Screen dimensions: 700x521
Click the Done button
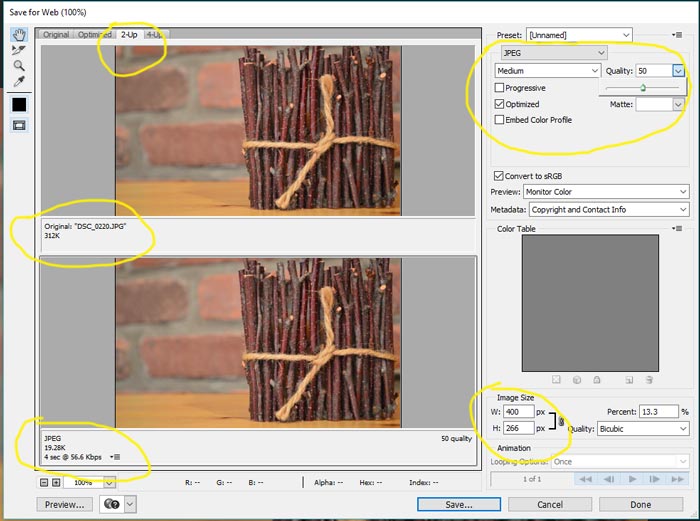(641, 504)
